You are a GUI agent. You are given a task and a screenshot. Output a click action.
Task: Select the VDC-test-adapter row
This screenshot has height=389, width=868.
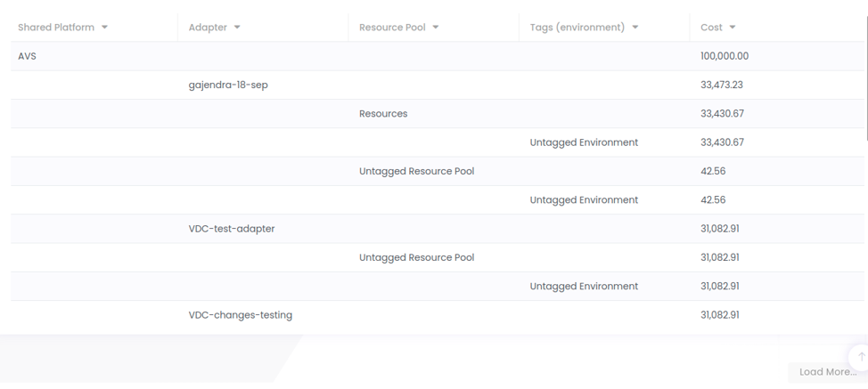[x=232, y=229]
